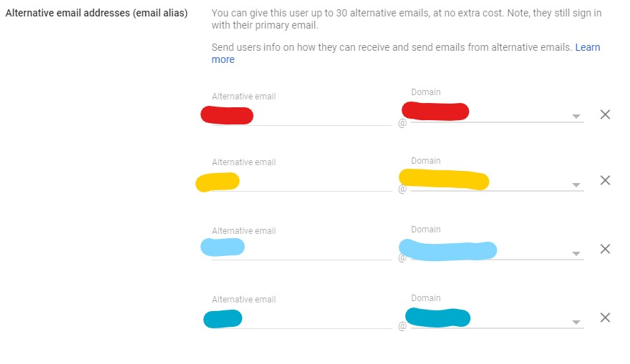The width and height of the screenshot is (630, 364).
Task: Select the yellow-marked domain value in the second row
Action: (443, 179)
